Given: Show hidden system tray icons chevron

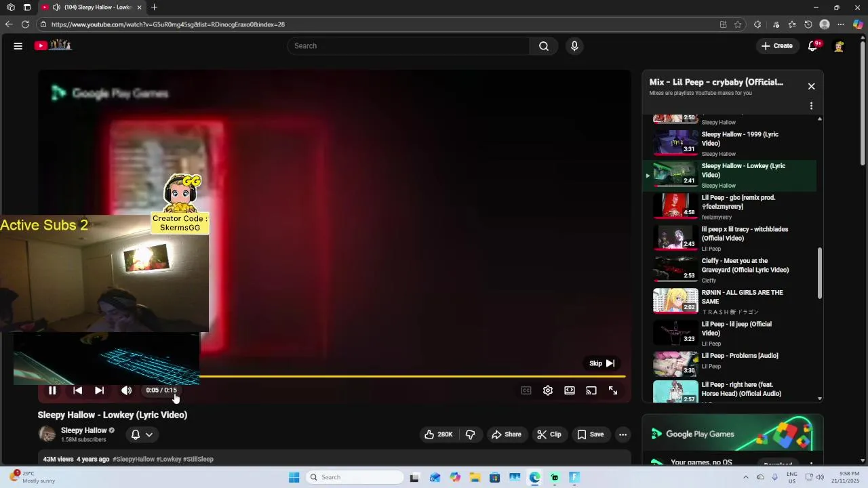Looking at the screenshot, I should pyautogui.click(x=745, y=477).
